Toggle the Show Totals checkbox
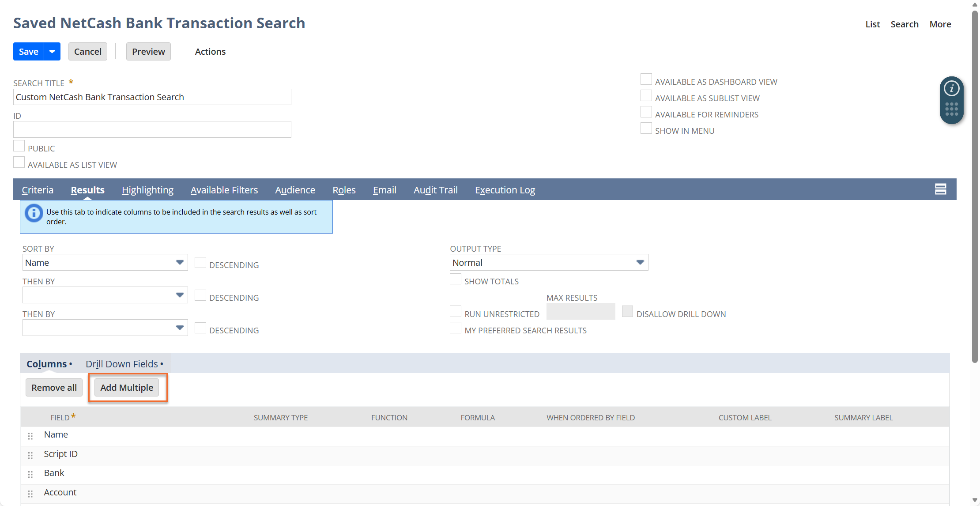This screenshot has height=506, width=980. 455,279
